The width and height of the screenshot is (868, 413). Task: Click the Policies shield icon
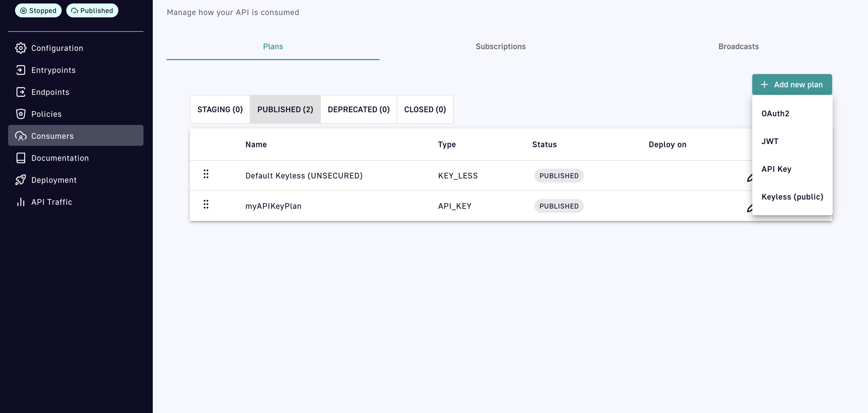coord(20,114)
